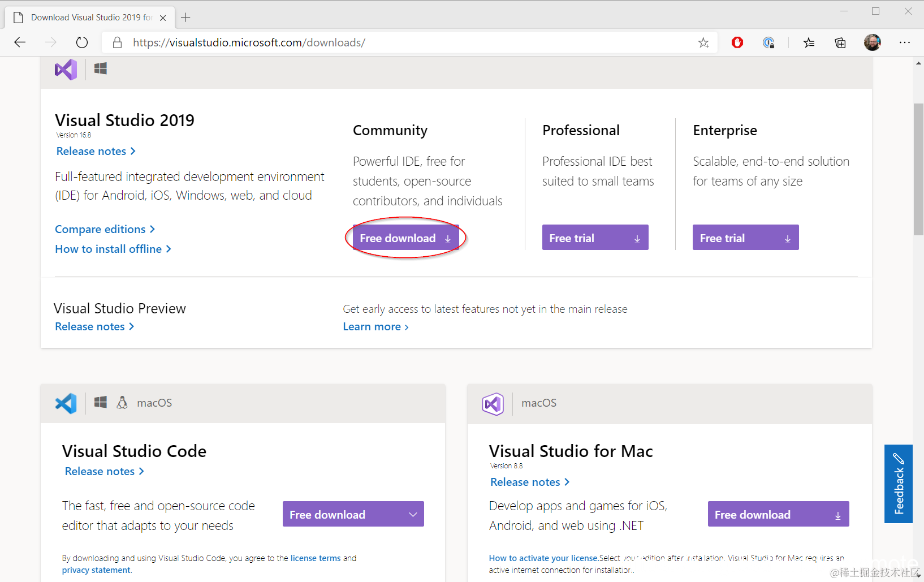This screenshot has width=924, height=582.
Task: Start Enterprise edition Free trial
Action: (x=745, y=238)
